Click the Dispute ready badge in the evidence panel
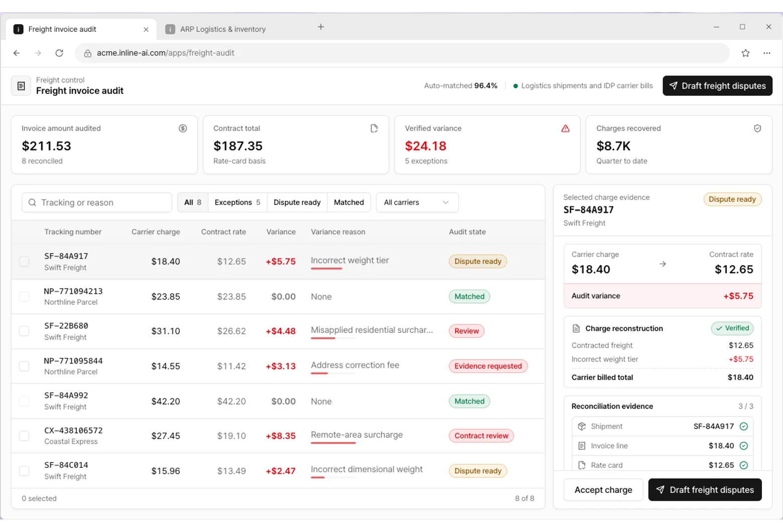The image size is (783, 532). pos(732,199)
